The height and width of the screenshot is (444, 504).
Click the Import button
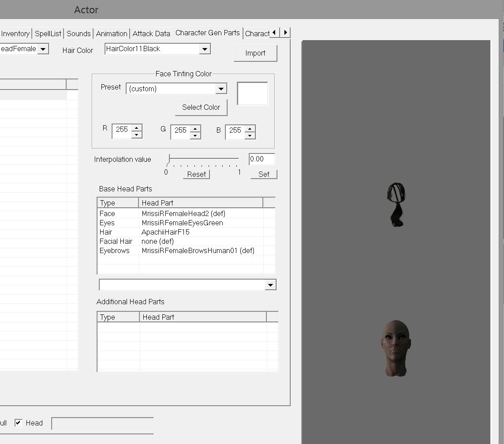(x=255, y=53)
